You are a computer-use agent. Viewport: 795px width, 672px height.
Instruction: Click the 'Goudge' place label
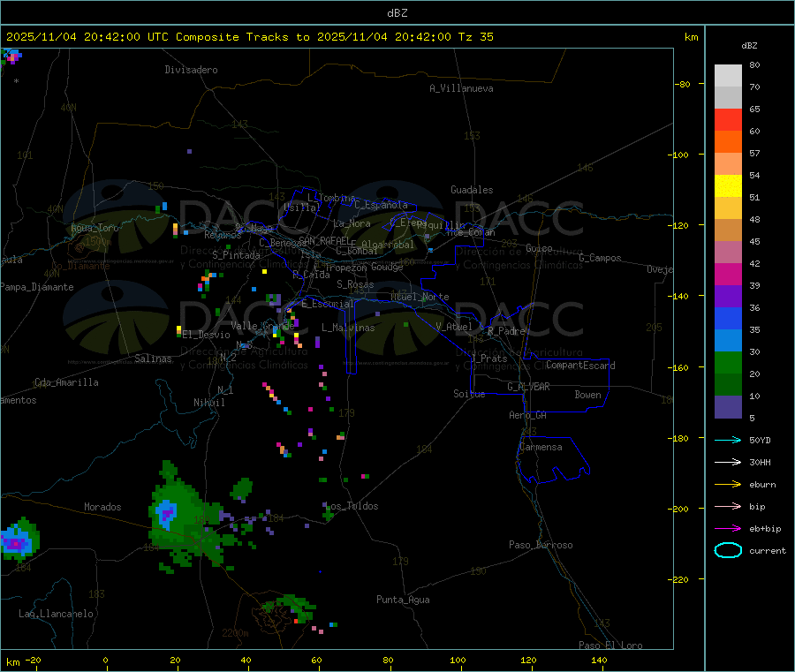click(387, 267)
